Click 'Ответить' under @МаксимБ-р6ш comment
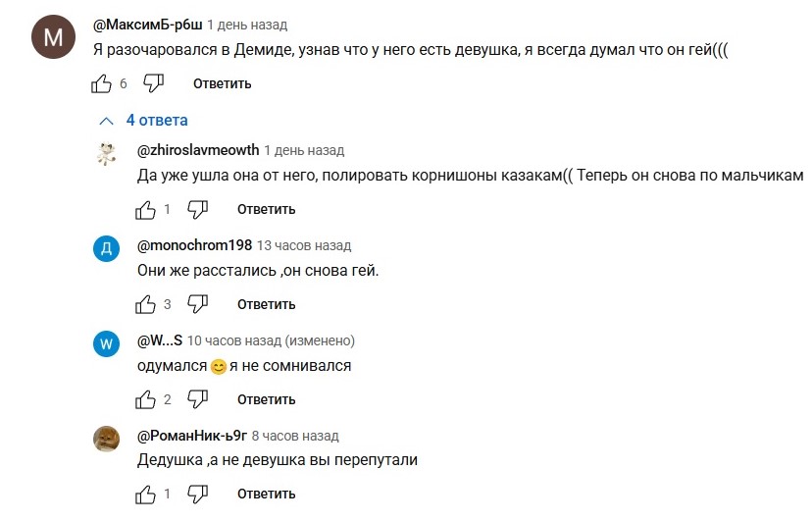The image size is (812, 522). click(223, 83)
